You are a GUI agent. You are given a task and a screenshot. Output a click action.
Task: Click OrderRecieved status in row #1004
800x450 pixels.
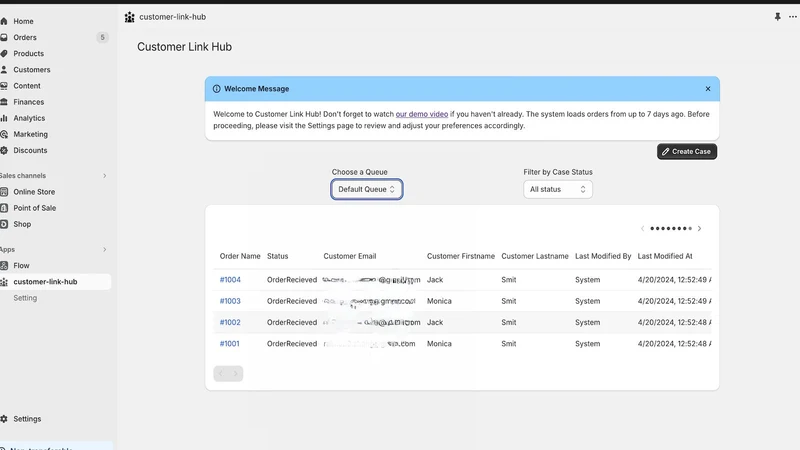pos(292,280)
